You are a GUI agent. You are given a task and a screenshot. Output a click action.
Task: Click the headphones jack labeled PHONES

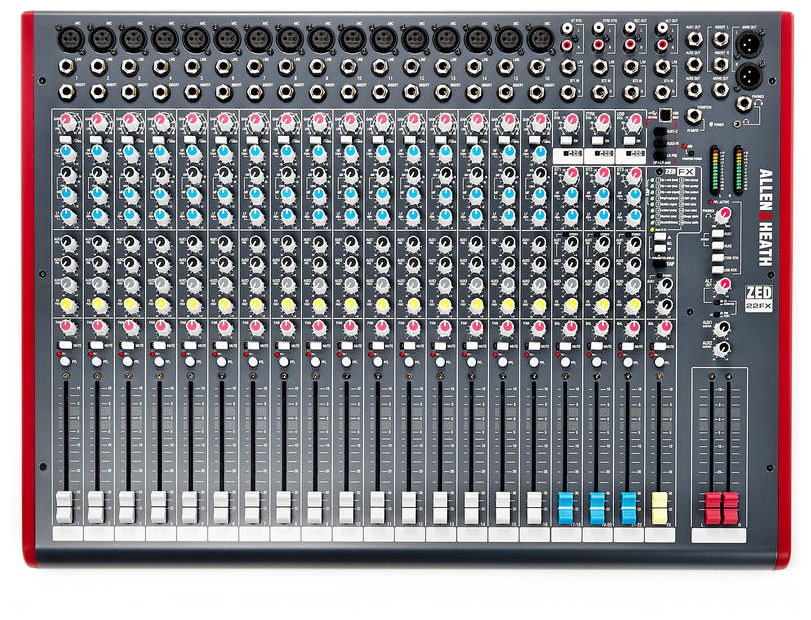pos(745,104)
